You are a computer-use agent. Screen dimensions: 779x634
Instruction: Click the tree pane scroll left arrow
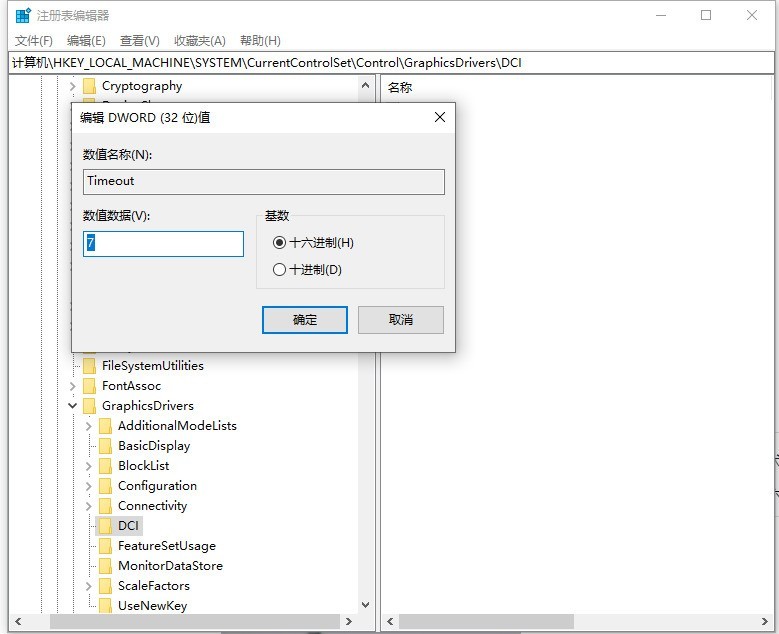pos(18,621)
